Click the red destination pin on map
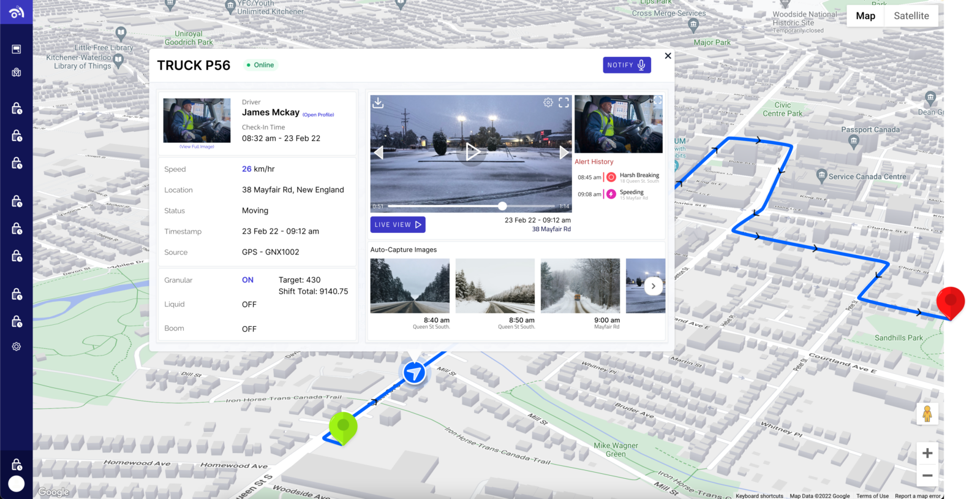Image resolution: width=980 pixels, height=499 pixels. coord(951,302)
